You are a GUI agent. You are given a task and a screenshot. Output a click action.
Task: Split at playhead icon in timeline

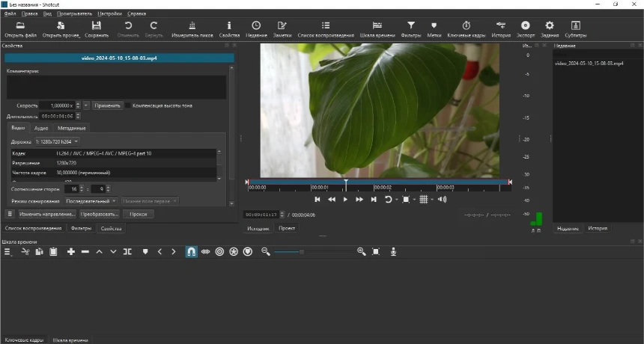pyautogui.click(x=128, y=252)
